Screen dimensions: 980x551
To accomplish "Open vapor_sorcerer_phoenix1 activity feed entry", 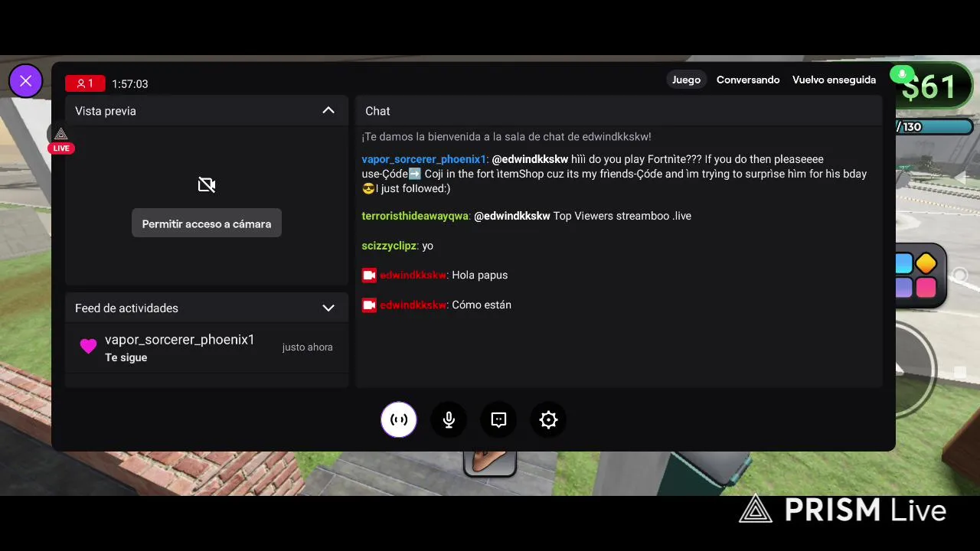I will coord(207,348).
